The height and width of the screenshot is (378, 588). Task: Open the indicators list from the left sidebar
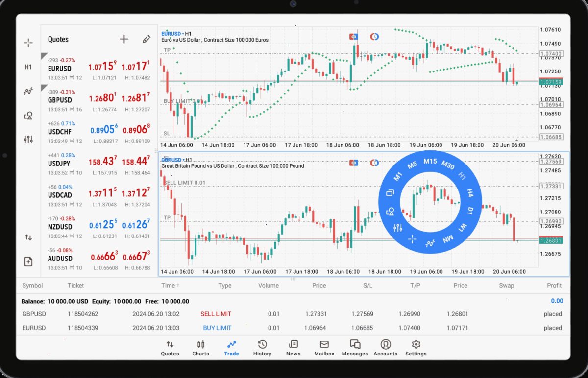tap(28, 91)
